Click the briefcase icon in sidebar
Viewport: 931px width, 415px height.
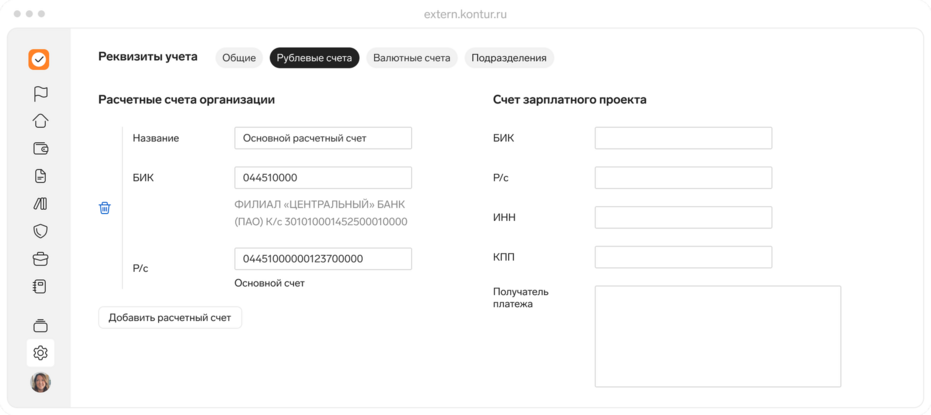tap(40, 259)
